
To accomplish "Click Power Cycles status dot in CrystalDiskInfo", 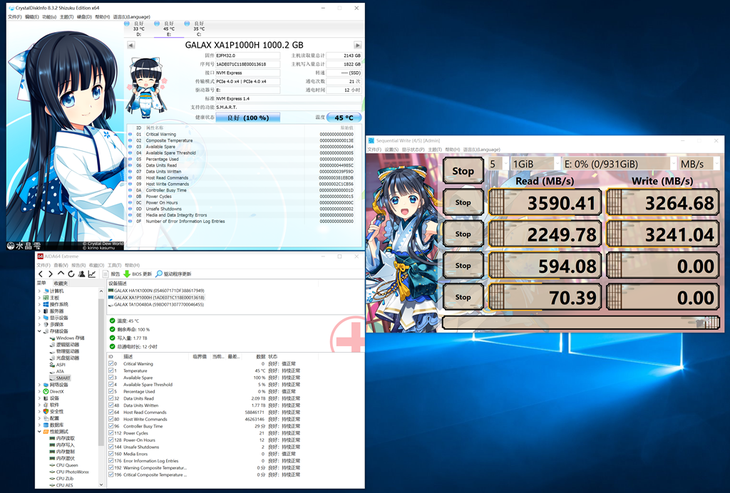I will pyautogui.click(x=130, y=196).
